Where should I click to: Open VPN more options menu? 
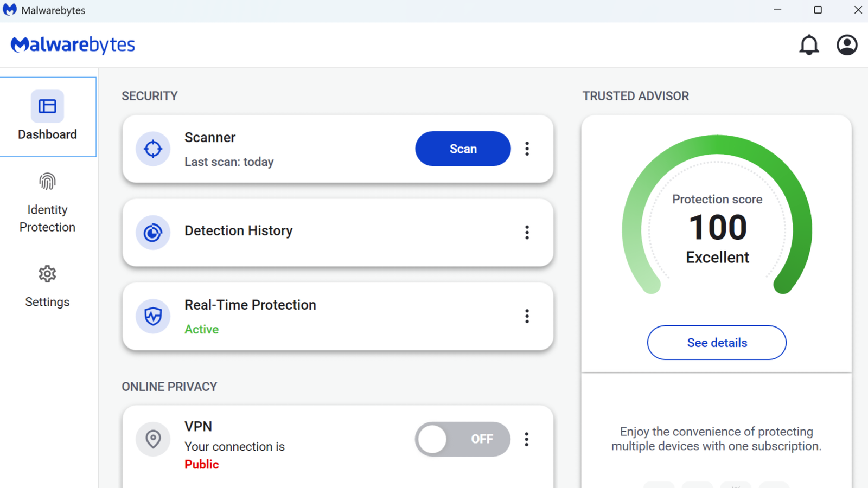coord(527,439)
